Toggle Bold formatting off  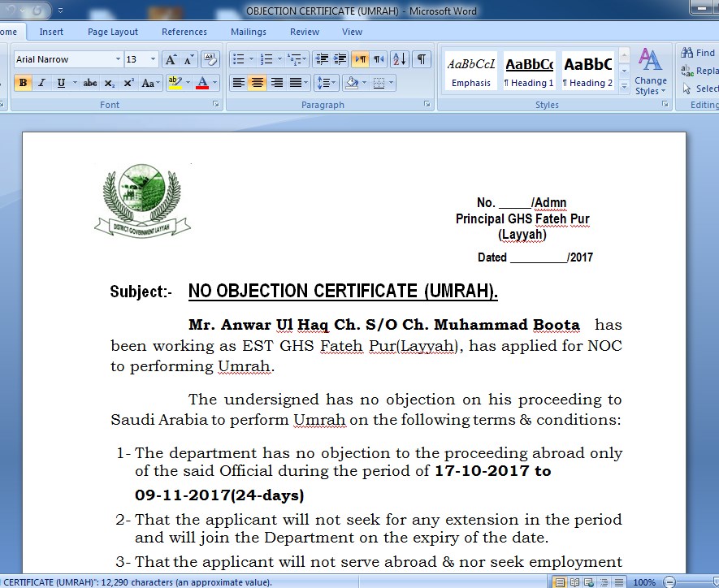(23, 83)
